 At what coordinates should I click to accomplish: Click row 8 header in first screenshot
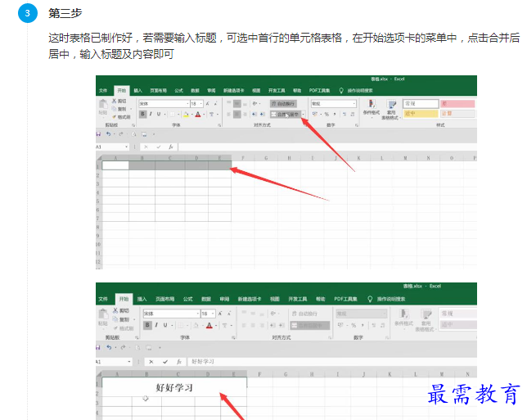pos(98,228)
